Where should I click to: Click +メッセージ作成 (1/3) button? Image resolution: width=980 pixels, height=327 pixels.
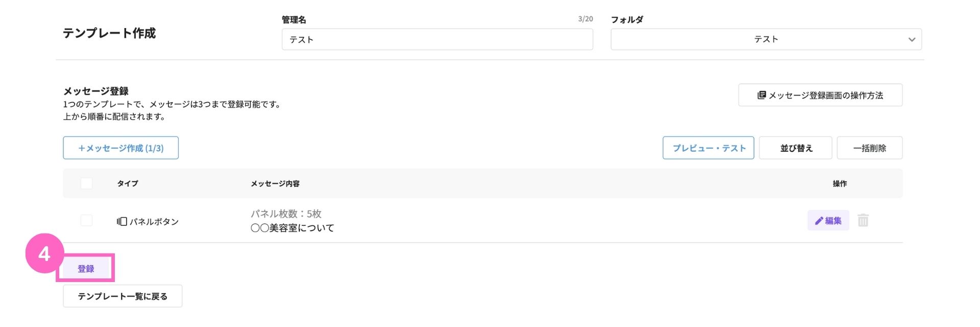point(121,148)
